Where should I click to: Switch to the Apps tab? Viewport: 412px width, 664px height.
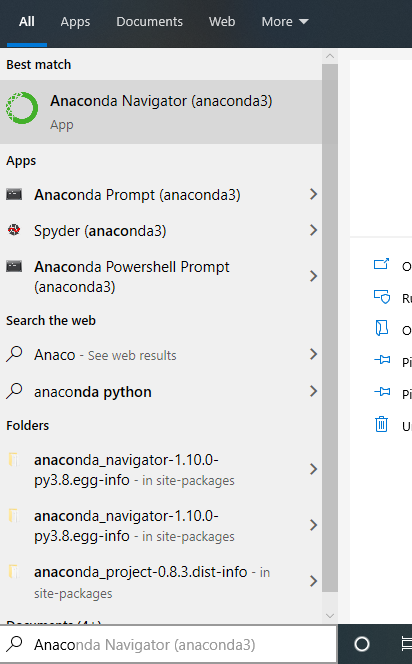pos(75,22)
